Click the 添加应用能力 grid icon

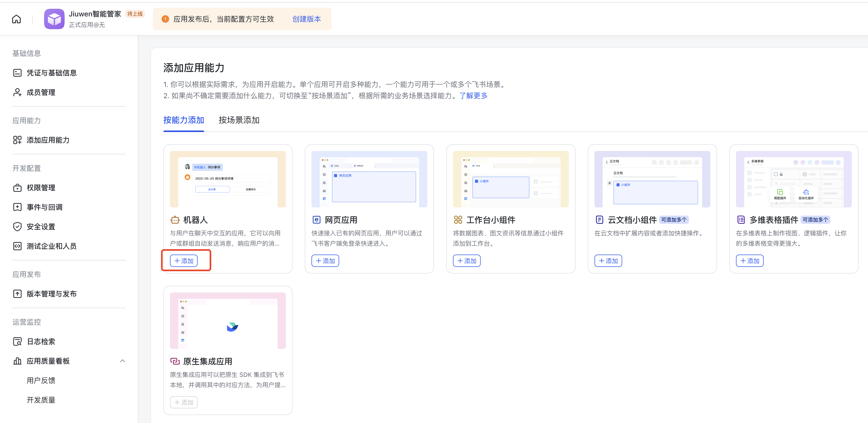(17, 139)
